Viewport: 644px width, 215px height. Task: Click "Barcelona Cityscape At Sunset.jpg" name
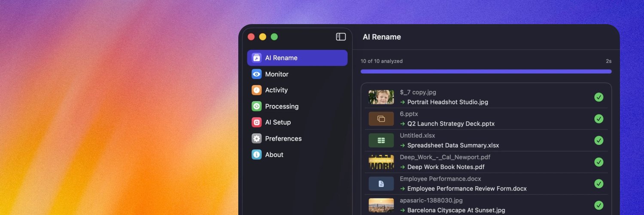point(456,210)
